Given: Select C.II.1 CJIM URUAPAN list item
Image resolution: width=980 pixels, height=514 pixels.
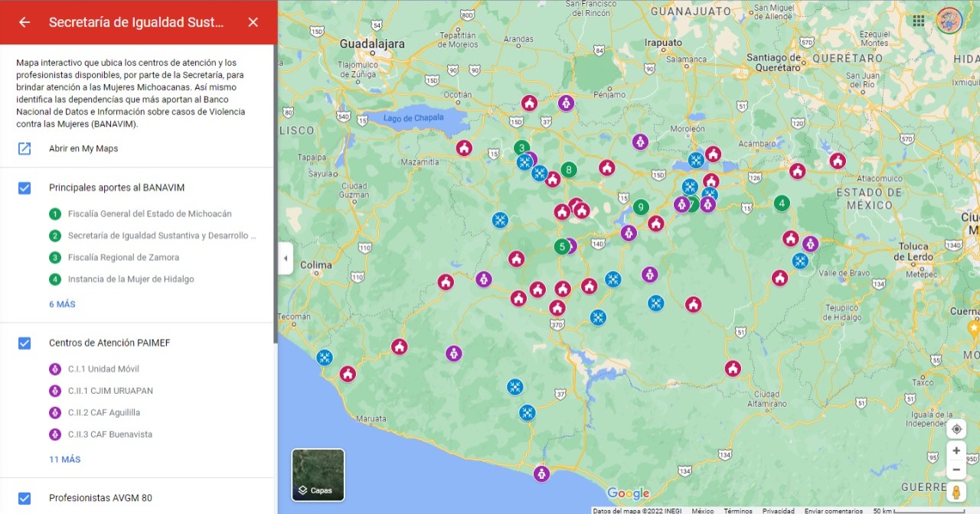Looking at the screenshot, I should 109,391.
